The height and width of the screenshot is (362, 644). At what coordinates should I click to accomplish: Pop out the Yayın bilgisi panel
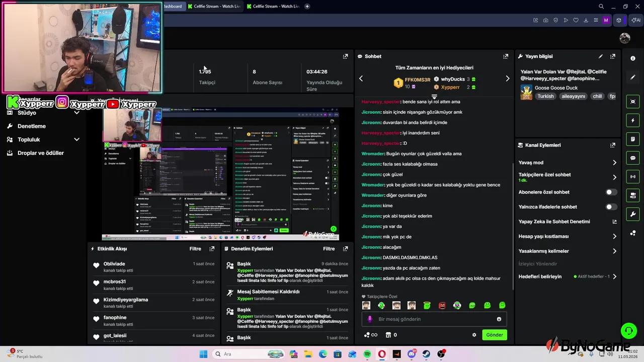coord(612,56)
